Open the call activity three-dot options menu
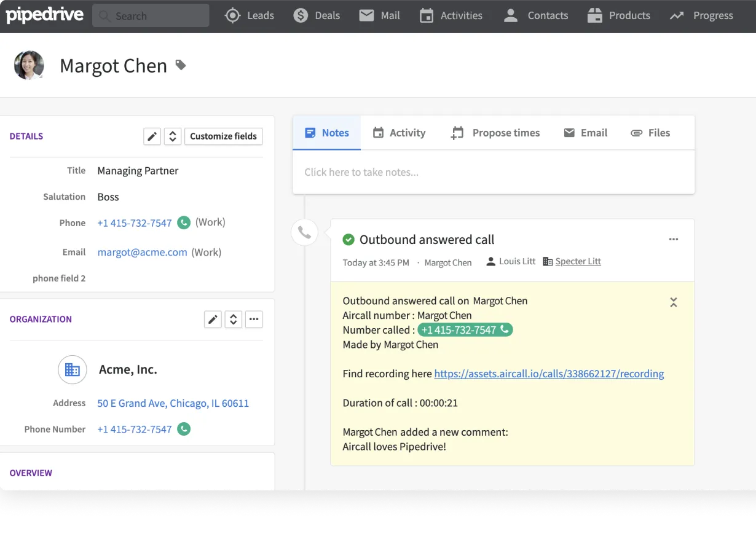The height and width of the screenshot is (542, 756). [674, 240]
